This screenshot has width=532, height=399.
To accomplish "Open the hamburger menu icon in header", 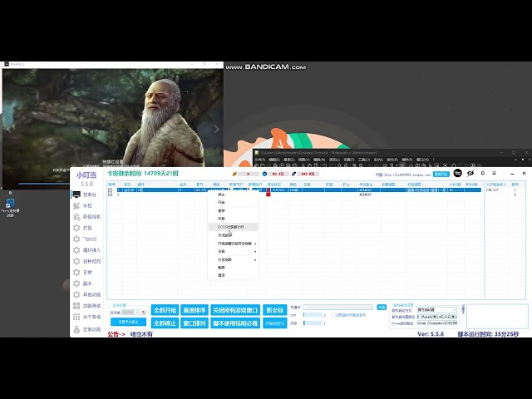I will (x=494, y=173).
